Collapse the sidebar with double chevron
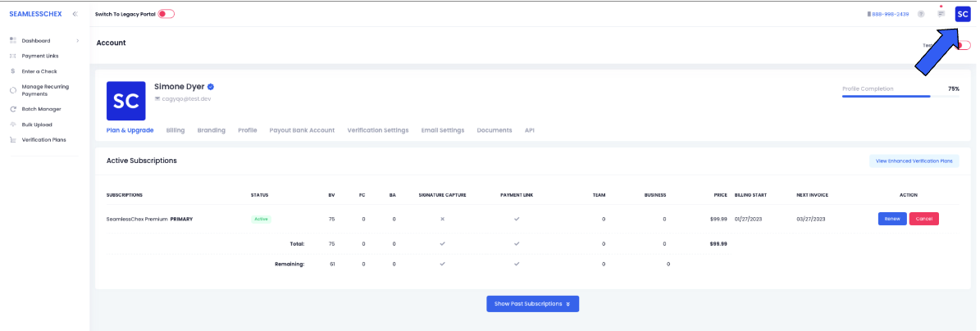980x331 pixels. point(75,13)
